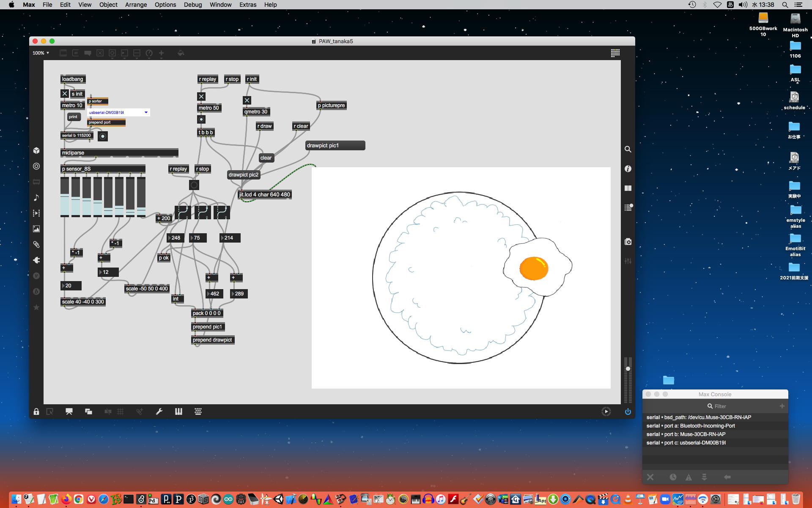Click the print message box
This screenshot has width=812, height=508.
pyautogui.click(x=73, y=117)
